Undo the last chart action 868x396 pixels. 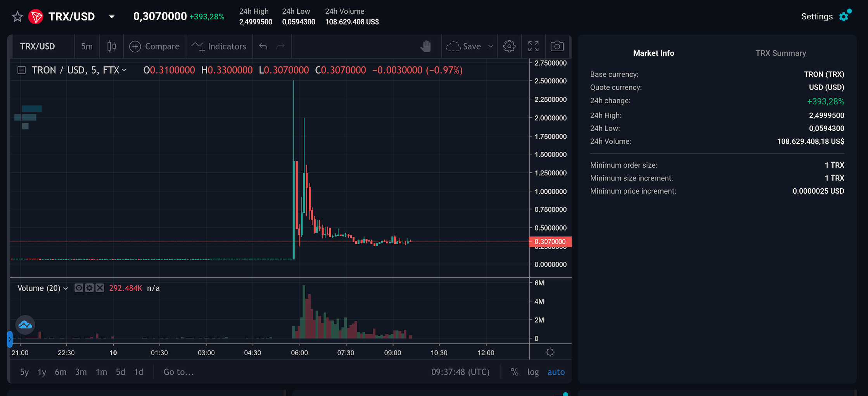pos(263,47)
